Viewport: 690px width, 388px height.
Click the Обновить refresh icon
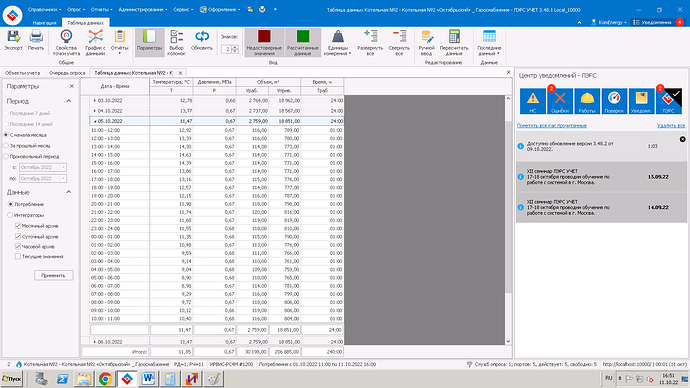pyautogui.click(x=202, y=40)
